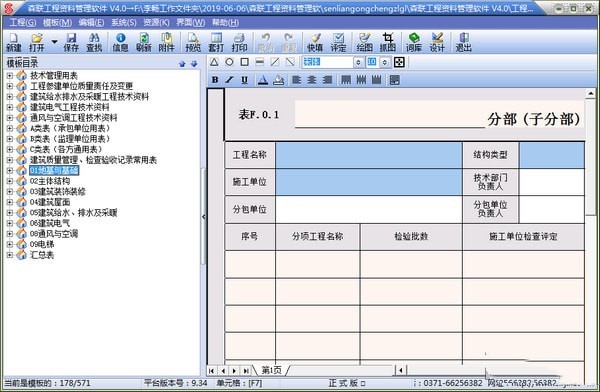Click the 附件 (Attachment) icon
The width and height of the screenshot is (600, 392).
(x=166, y=42)
